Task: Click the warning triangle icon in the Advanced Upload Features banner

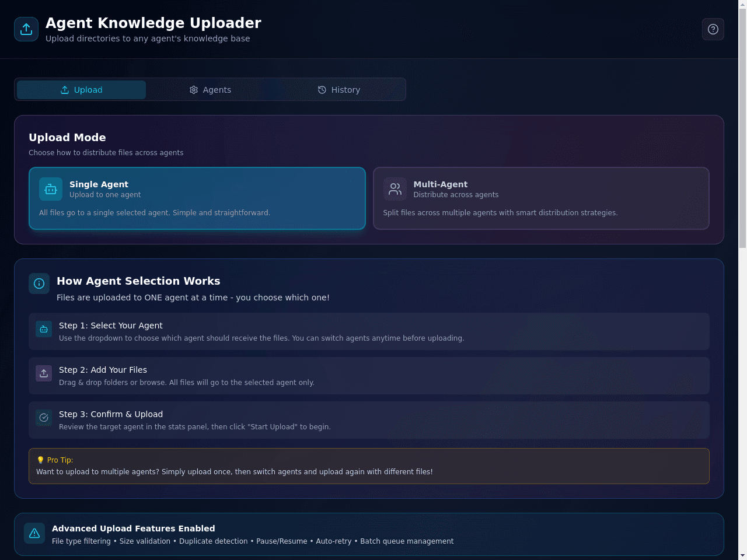Action: coord(34,533)
